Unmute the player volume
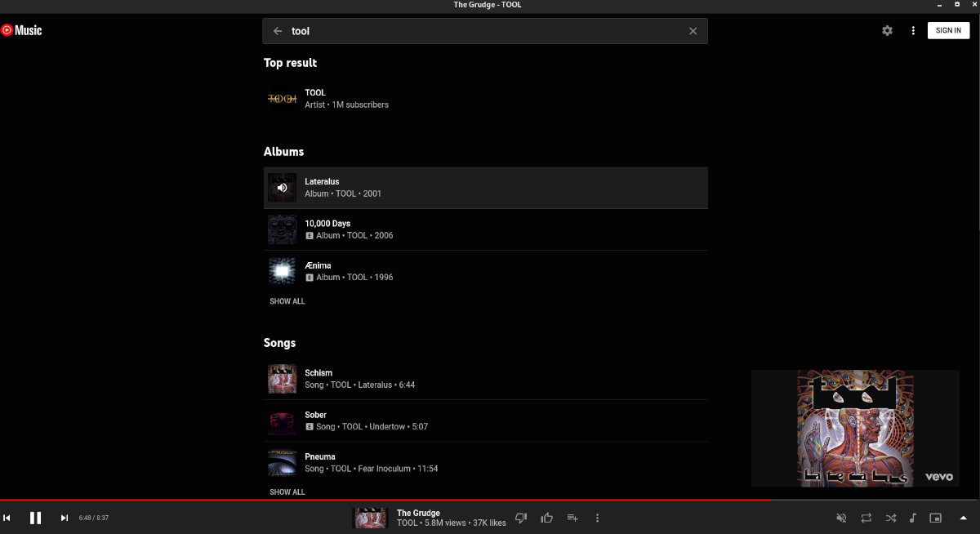 [841, 518]
